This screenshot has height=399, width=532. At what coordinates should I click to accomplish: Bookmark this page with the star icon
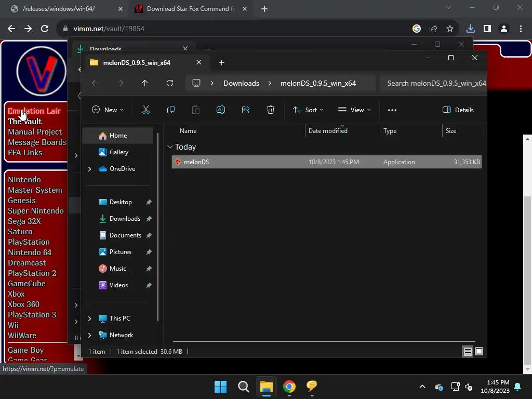point(450,29)
